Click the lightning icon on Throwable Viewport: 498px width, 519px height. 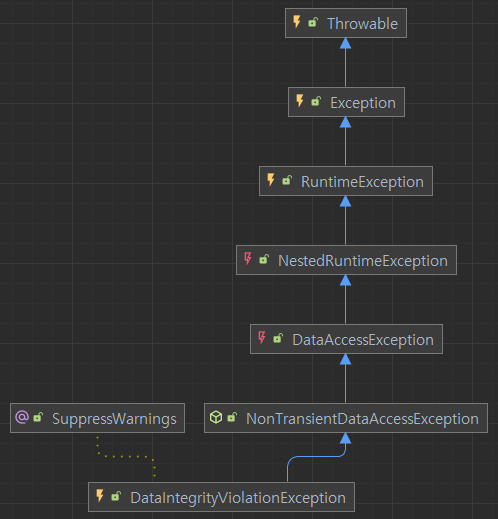point(297,22)
